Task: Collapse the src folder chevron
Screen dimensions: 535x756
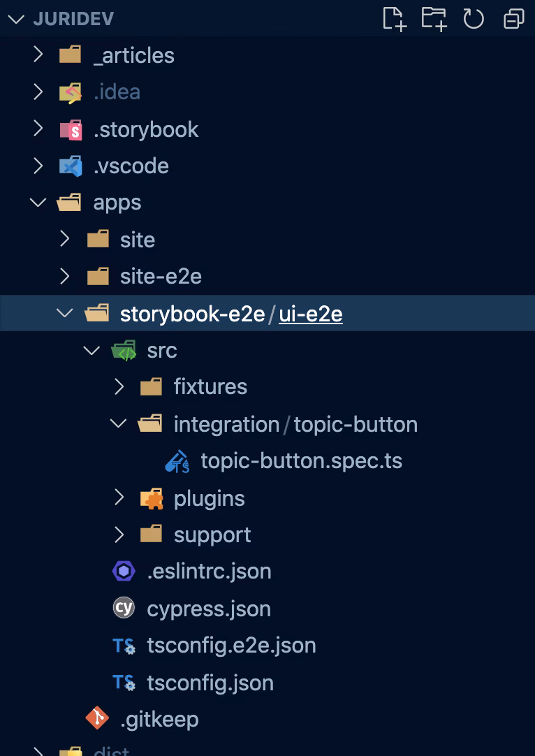Action: tap(91, 351)
